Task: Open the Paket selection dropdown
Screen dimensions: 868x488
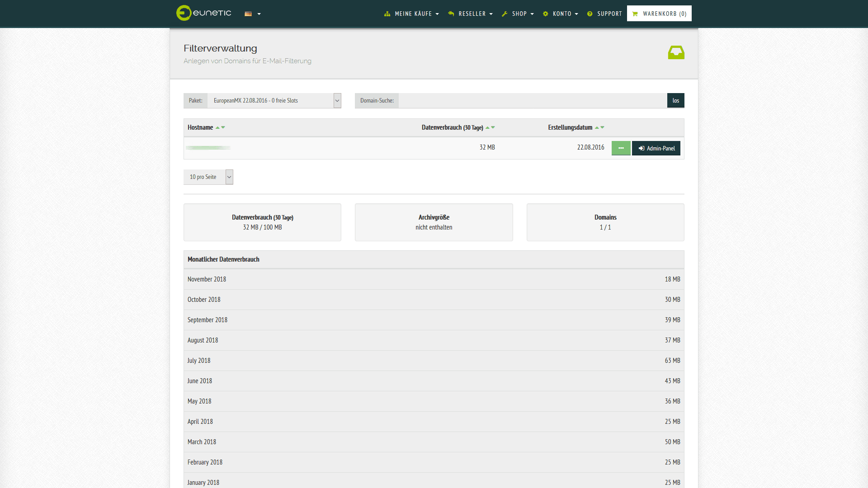Action: click(x=274, y=100)
